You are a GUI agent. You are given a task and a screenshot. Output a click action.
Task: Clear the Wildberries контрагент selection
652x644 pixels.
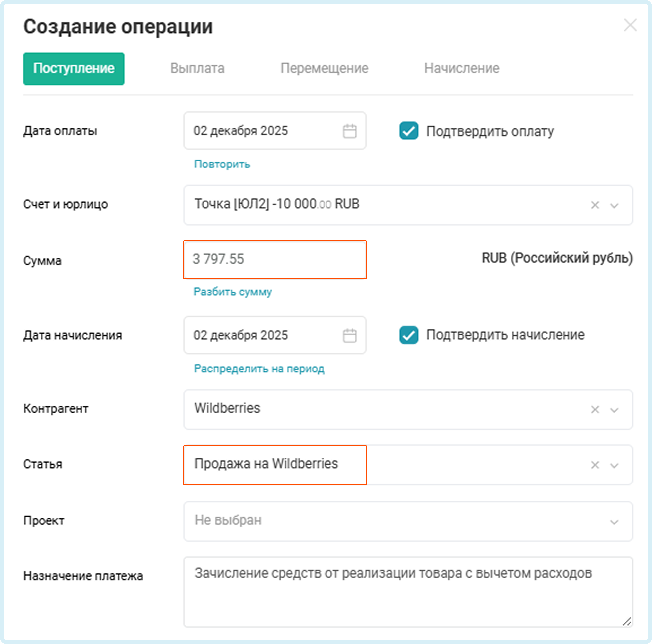click(595, 409)
